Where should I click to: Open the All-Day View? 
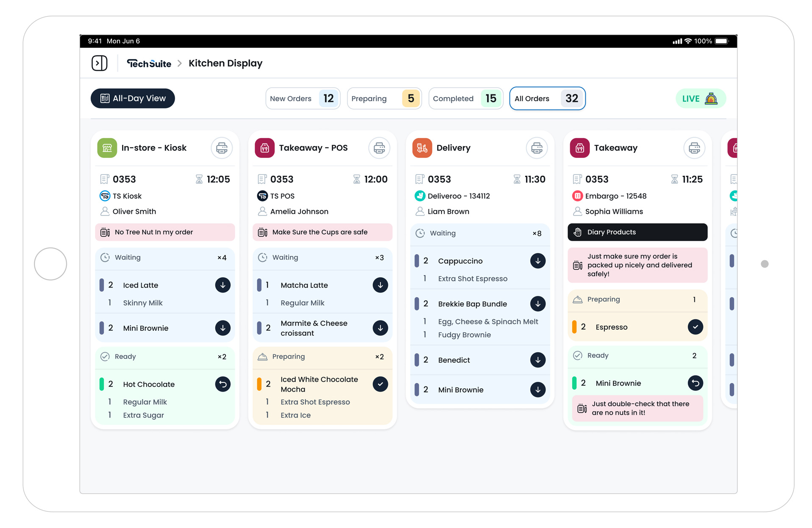(133, 99)
